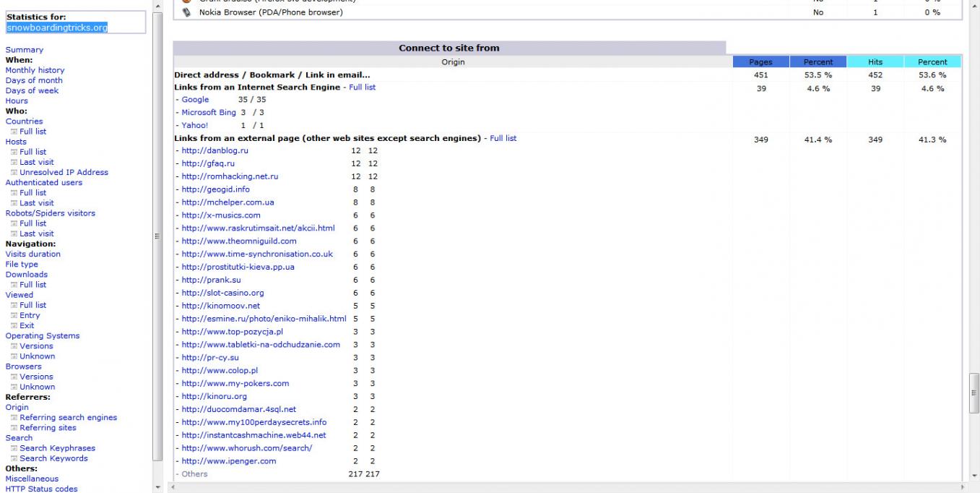This screenshot has width=980, height=493.
Task: Jump to HTTP Status codes
Action: click(x=41, y=489)
